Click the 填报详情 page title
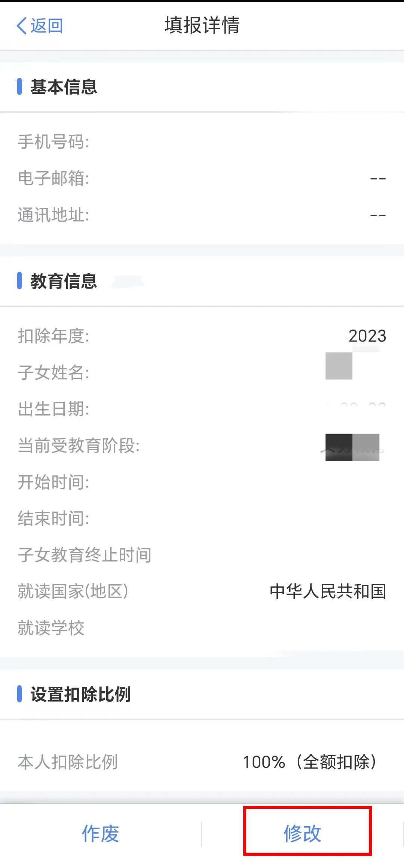This screenshot has width=404, height=868. (x=202, y=25)
